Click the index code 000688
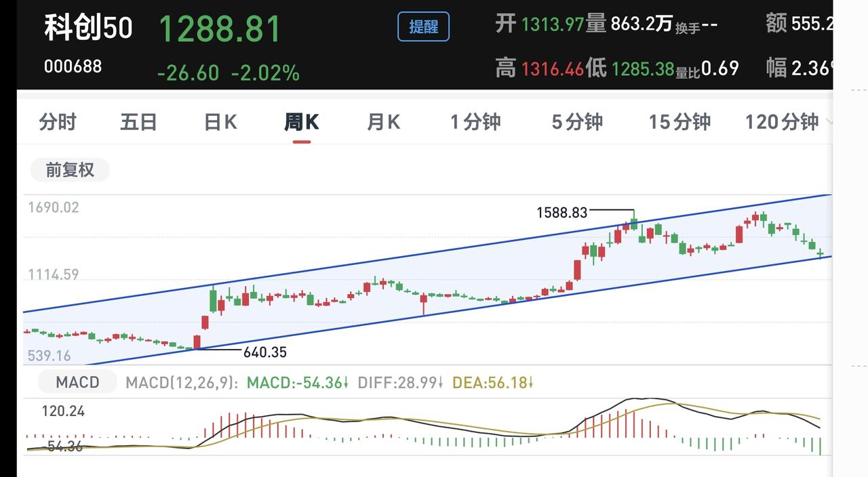Screen dimensions: 868x477 (x=73, y=66)
